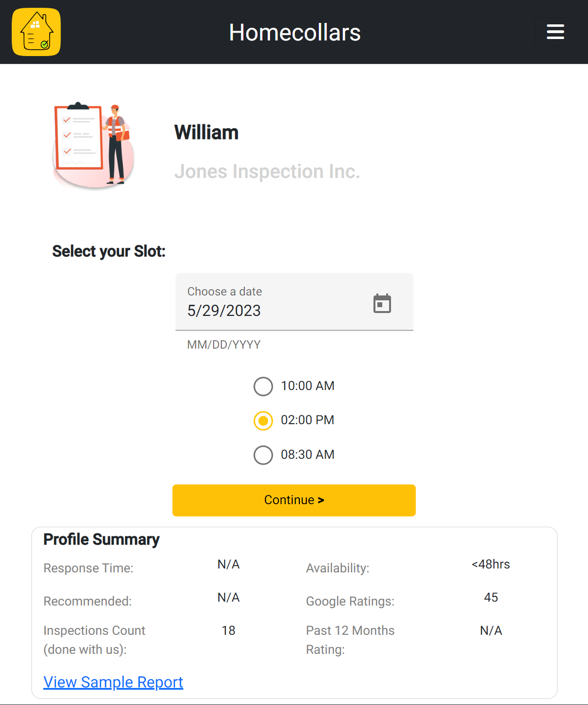Click the inspector name William

coord(206,133)
